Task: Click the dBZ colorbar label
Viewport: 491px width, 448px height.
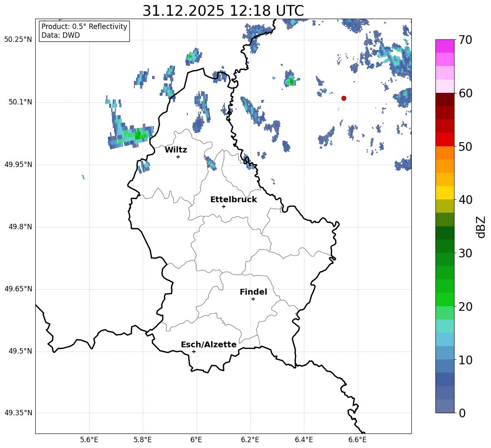Action: click(x=480, y=227)
